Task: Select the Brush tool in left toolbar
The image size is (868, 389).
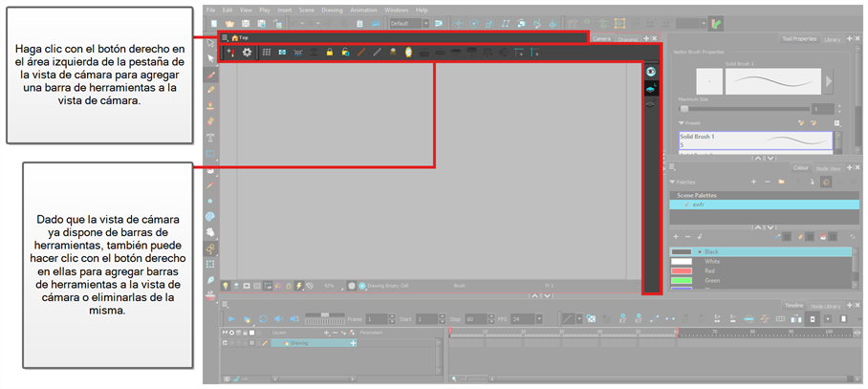Action: pyautogui.click(x=210, y=74)
